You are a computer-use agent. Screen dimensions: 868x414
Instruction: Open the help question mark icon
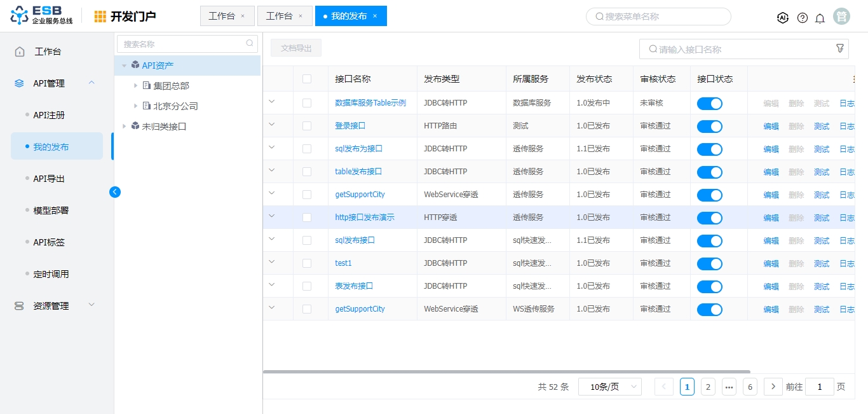point(802,18)
